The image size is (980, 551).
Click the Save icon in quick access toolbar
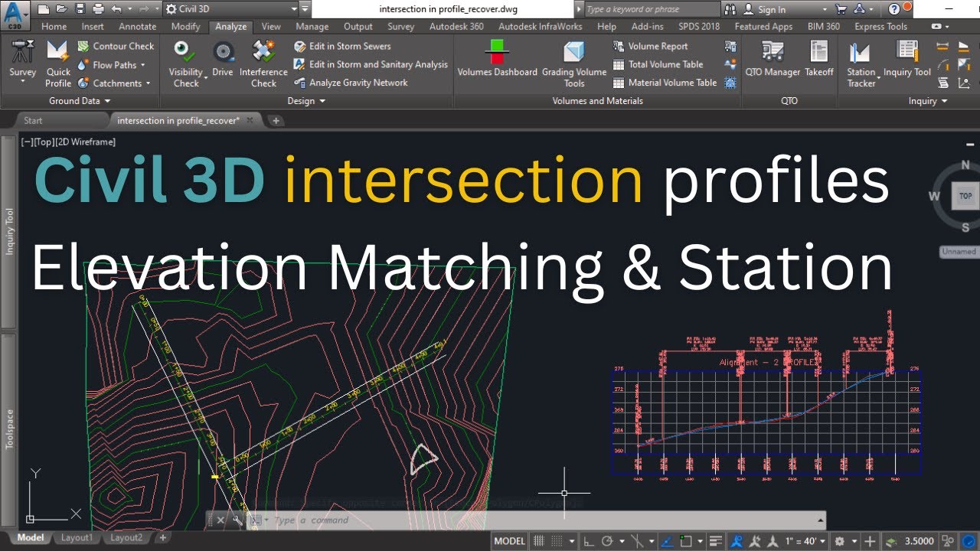79,9
